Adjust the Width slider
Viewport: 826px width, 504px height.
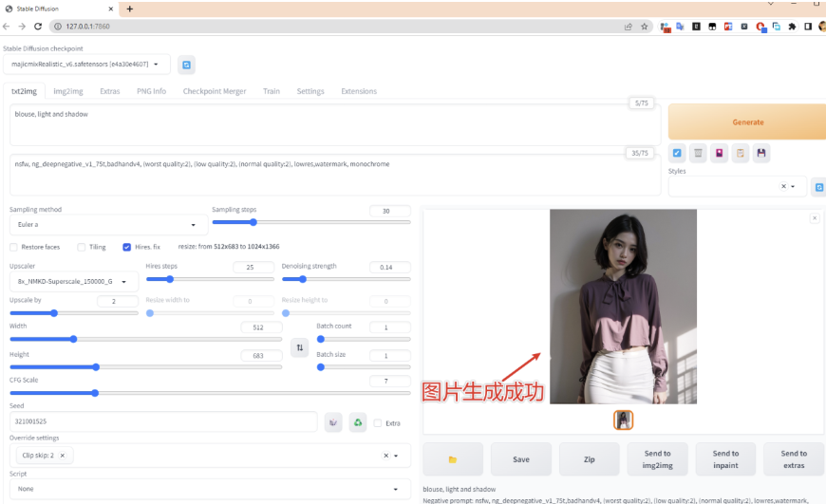coord(146,339)
